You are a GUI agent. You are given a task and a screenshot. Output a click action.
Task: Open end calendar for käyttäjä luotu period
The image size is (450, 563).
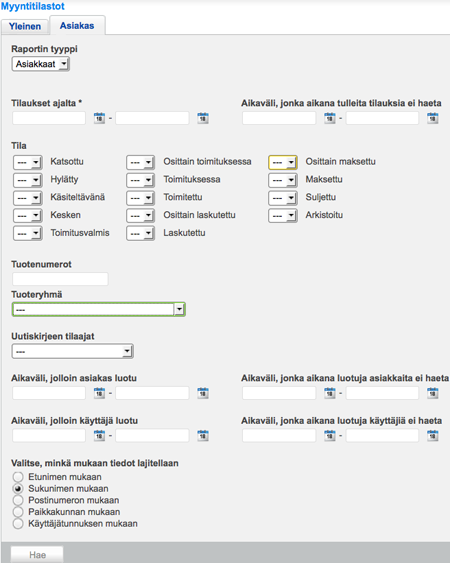click(x=203, y=436)
